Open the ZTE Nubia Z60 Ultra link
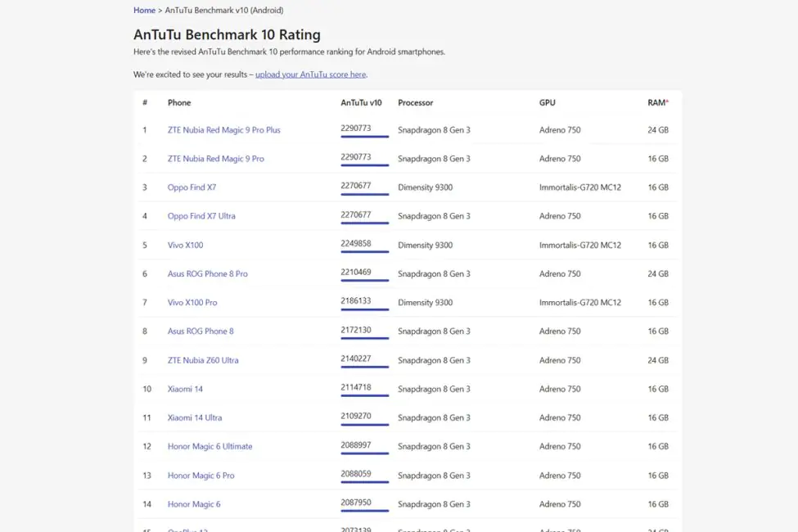This screenshot has height=532, width=798. click(203, 360)
